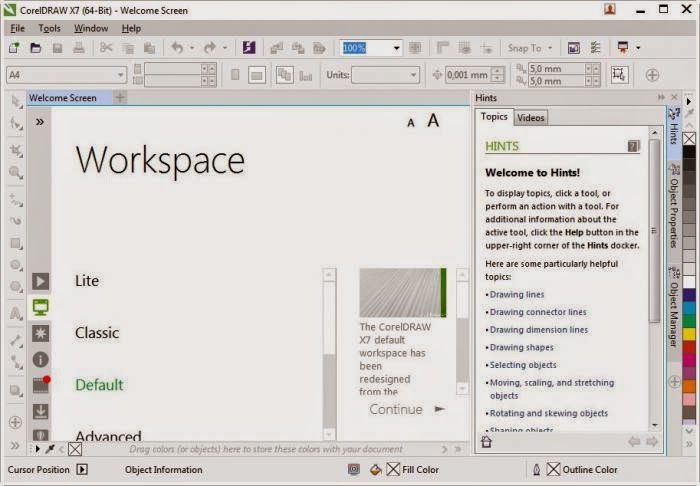Select the Topics tab in Hints
Image resolution: width=700 pixels, height=486 pixels.
coord(494,117)
